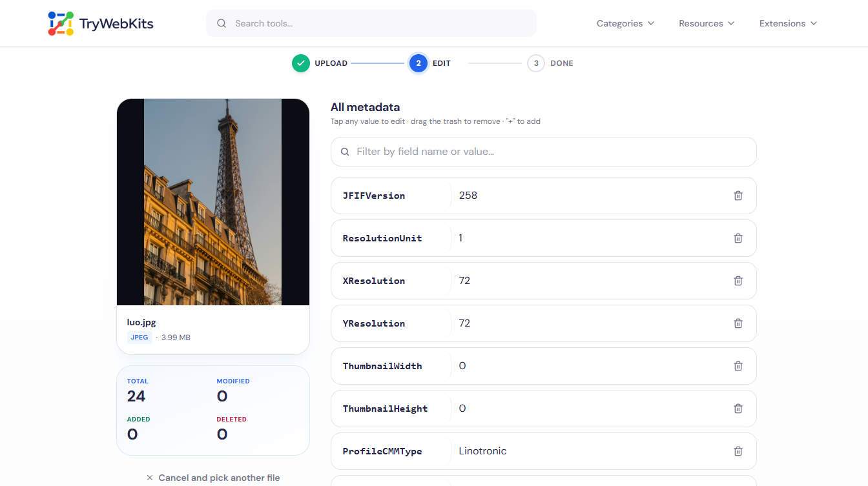
Task: Edit the ProfileCMMType value Linotronic
Action: tap(482, 451)
